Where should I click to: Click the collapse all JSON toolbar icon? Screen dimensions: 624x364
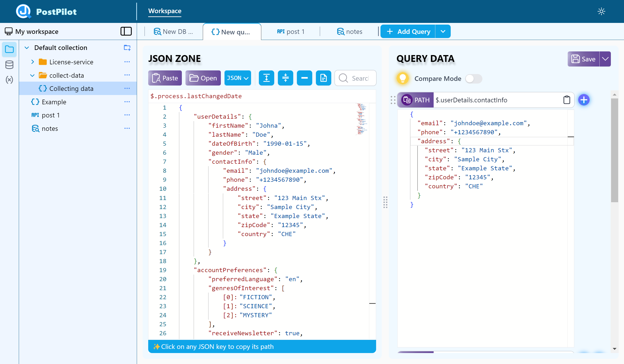[285, 78]
